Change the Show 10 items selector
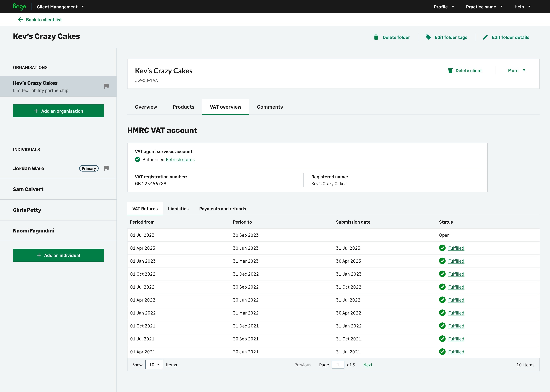The width and height of the screenshot is (550, 392). [x=154, y=364]
